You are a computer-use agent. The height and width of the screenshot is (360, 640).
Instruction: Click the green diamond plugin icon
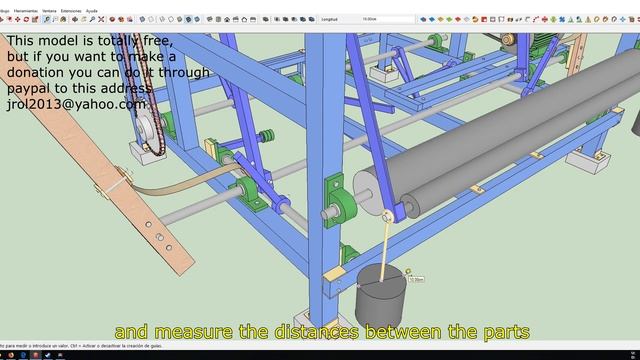tap(449, 19)
